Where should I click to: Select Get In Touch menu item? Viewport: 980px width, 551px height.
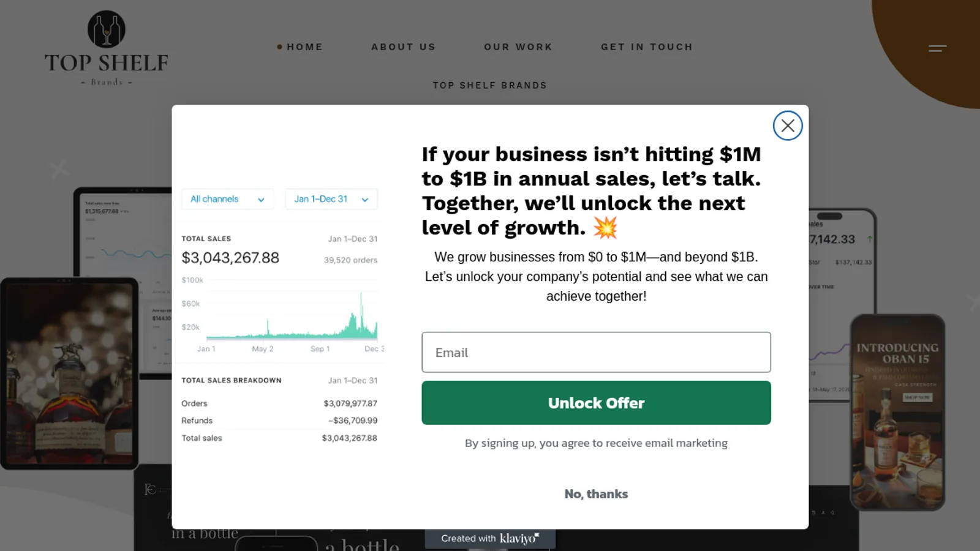tap(647, 47)
